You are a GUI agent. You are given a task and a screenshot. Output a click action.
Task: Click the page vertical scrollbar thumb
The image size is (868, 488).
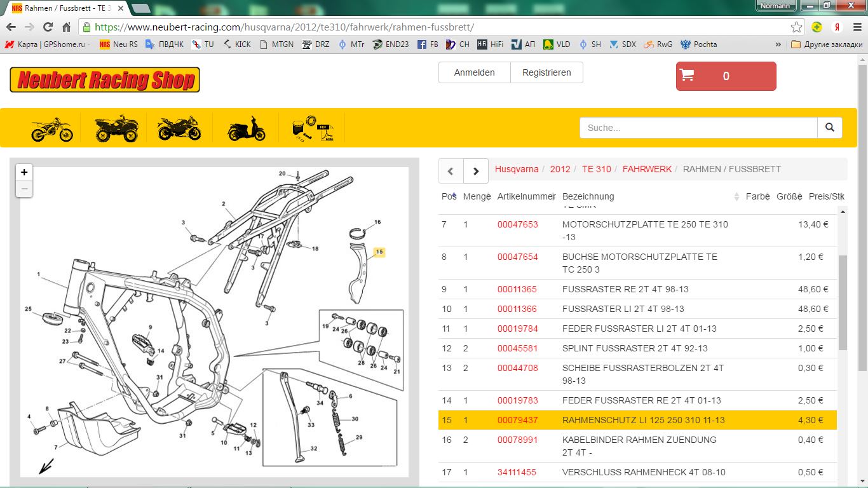pyautogui.click(x=862, y=218)
